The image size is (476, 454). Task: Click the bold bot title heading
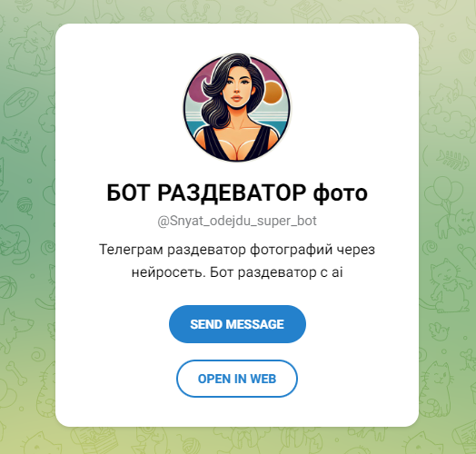point(237,192)
